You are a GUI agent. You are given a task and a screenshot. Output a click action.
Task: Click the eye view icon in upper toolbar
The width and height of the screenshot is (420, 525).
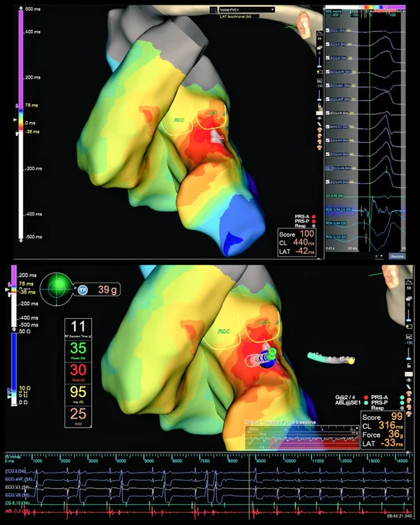tap(319, 119)
